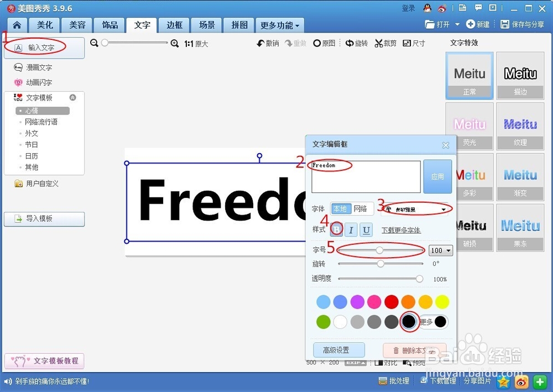Pick the red color swatch
Image resolution: width=553 pixels, height=392 pixels.
click(391, 301)
